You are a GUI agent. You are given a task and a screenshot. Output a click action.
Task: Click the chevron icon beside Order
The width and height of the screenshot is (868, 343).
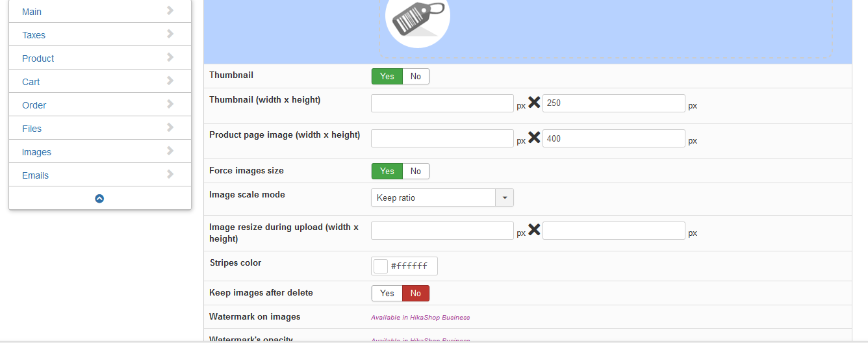coord(170,104)
